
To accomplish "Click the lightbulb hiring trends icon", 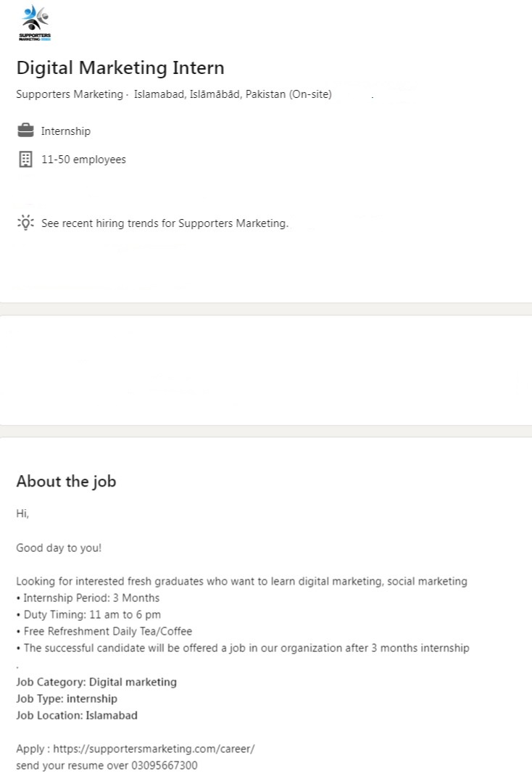I will (x=25, y=223).
